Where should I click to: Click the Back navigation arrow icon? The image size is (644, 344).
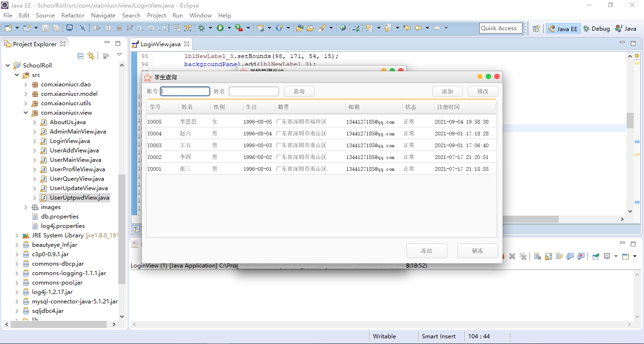[x=418, y=28]
